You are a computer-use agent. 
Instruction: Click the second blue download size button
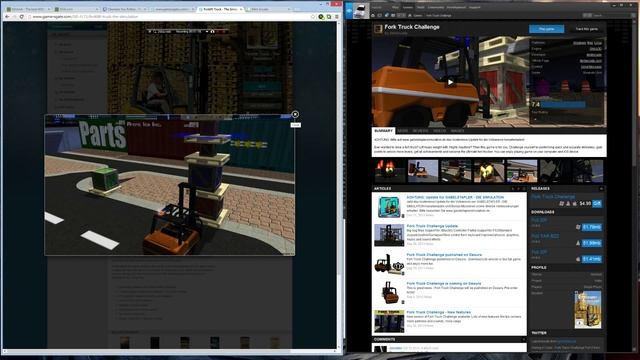[x=591, y=243]
